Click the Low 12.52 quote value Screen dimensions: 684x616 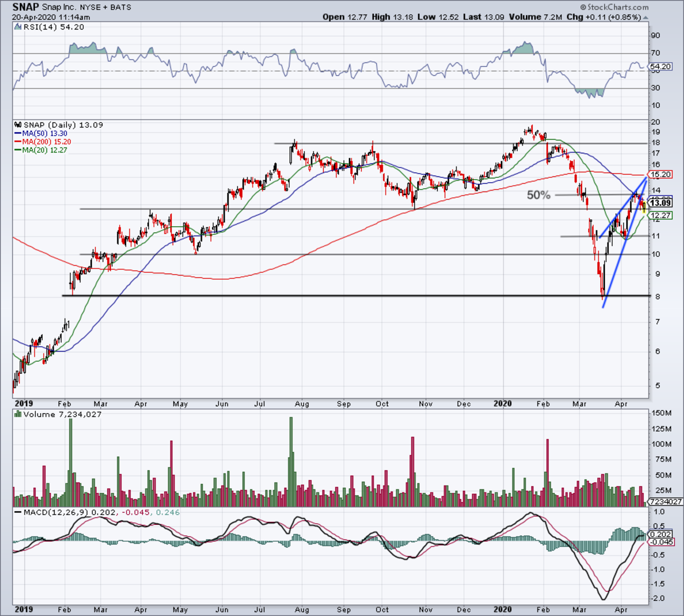[x=438, y=17]
